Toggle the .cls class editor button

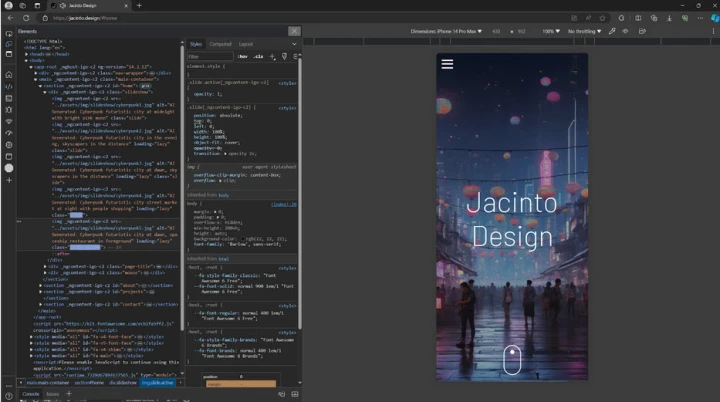tap(259, 57)
